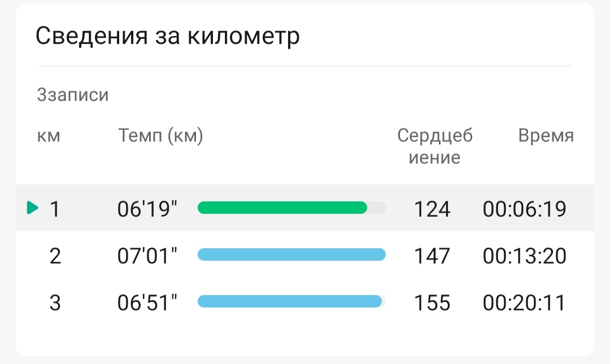The height and width of the screenshot is (364, 610).
Task: Tap the time 00:20:11
Action: (524, 302)
